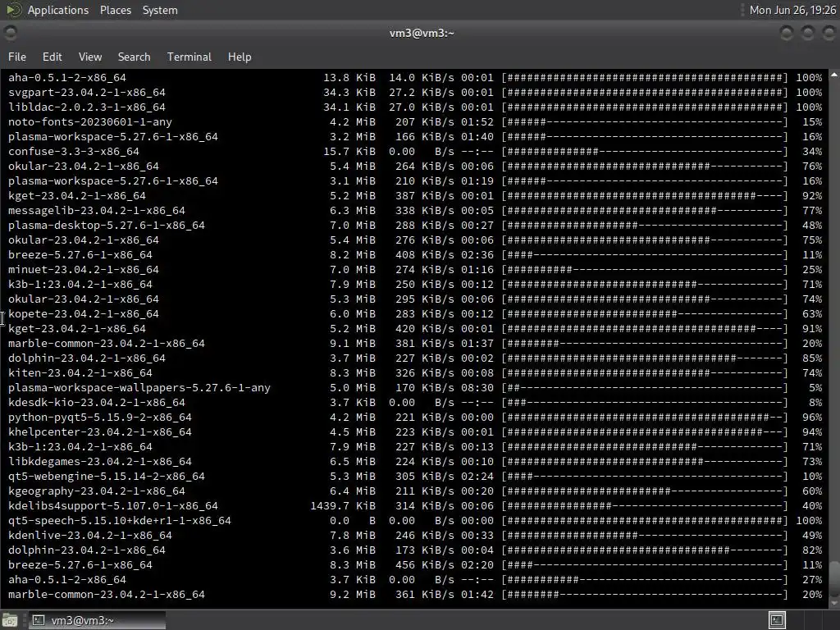Select the vm3@vm3:~ taskbar window button
The image size is (840, 630).
97,620
